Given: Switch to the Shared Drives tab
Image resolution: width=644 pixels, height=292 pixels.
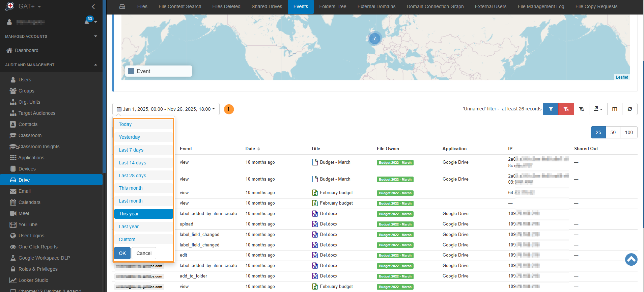Looking at the screenshot, I should (267, 7).
